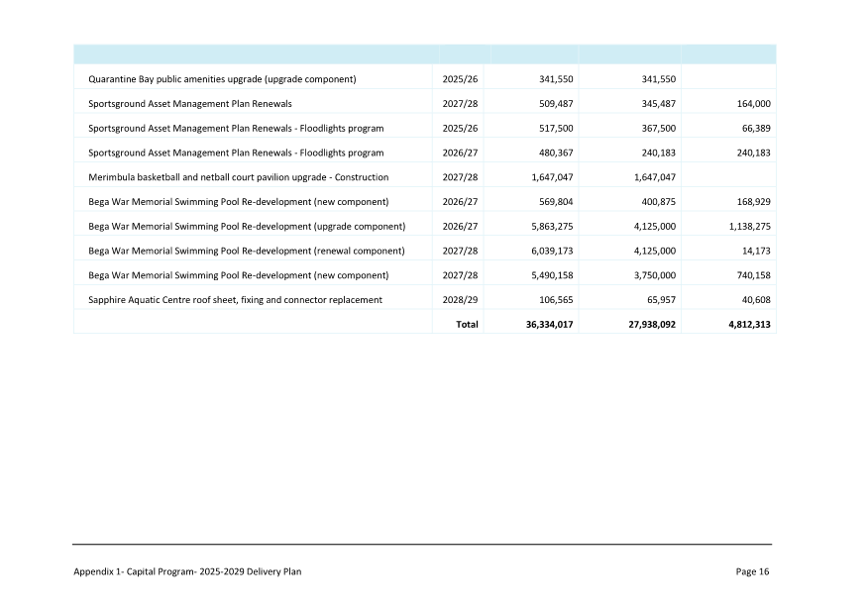Click Sapphire Aquatic Centre roof sheet replacement row
The height and width of the screenshot is (614, 868).
[235, 299]
